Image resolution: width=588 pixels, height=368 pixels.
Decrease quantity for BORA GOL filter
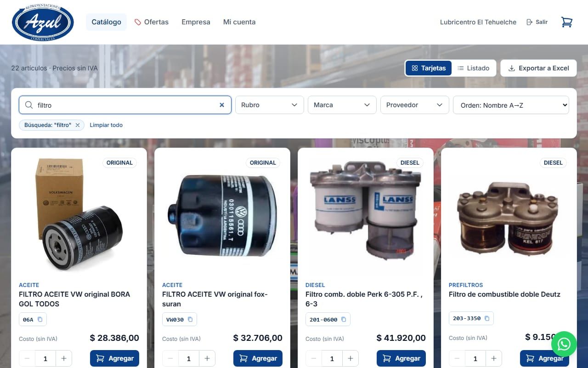[27, 358]
